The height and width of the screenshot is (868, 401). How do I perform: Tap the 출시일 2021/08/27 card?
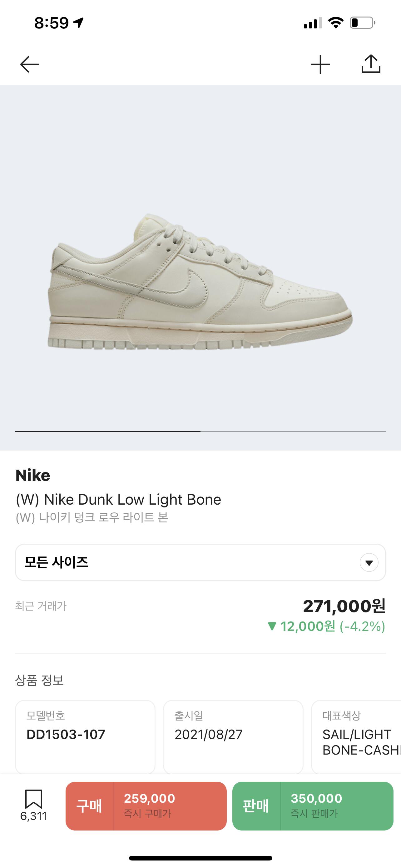233,736
